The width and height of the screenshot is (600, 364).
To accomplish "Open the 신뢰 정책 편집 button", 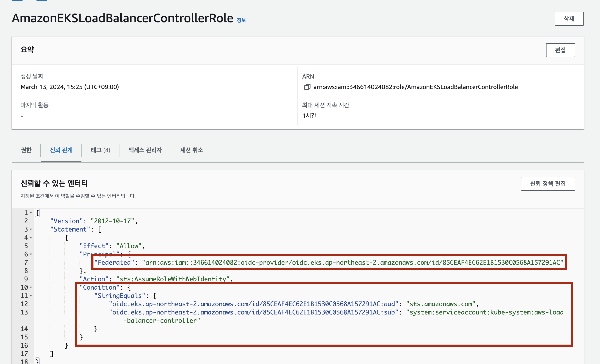I will (x=548, y=184).
